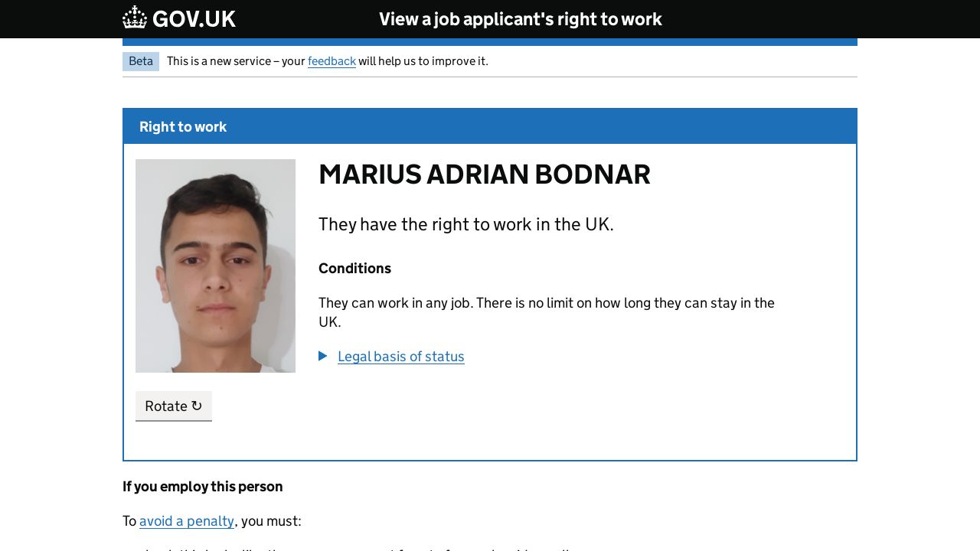Viewport: 980px width, 551px height.
Task: Click the 'Legal basis of status' link text
Action: (x=400, y=357)
